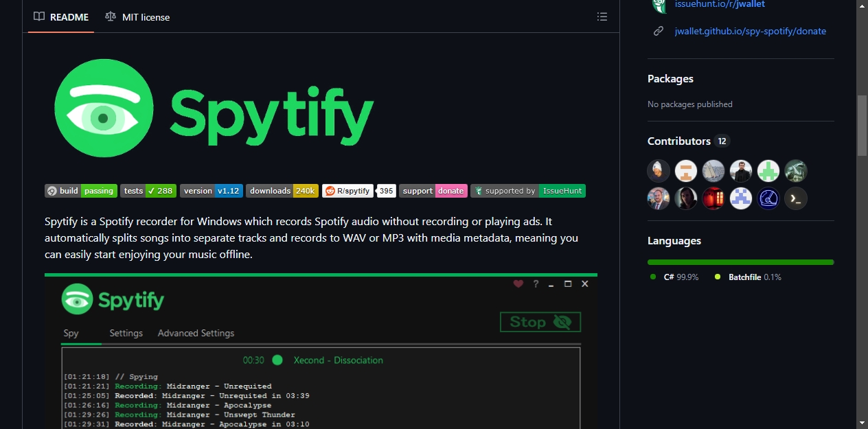Screen dimensions: 868x429
Task: Open contributor avatar with orange pixel identicon
Action: pyautogui.click(x=686, y=171)
